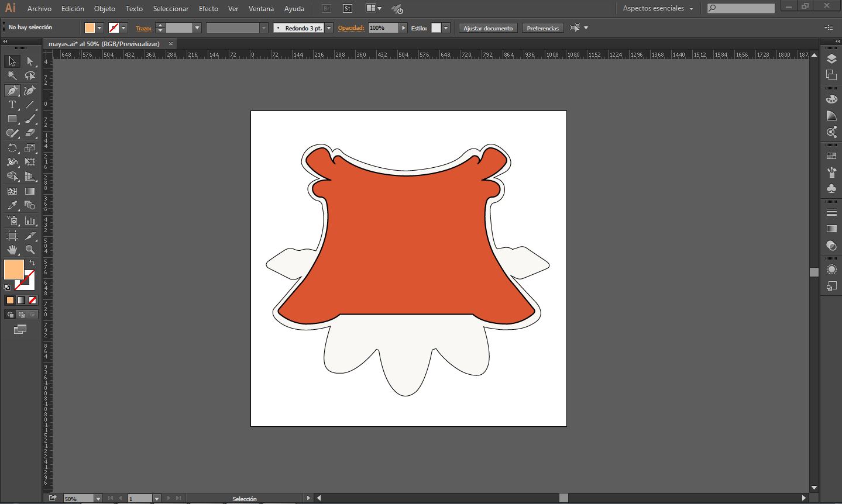Open the Ventana menu
Viewport: 842px width, 504px height.
point(261,9)
